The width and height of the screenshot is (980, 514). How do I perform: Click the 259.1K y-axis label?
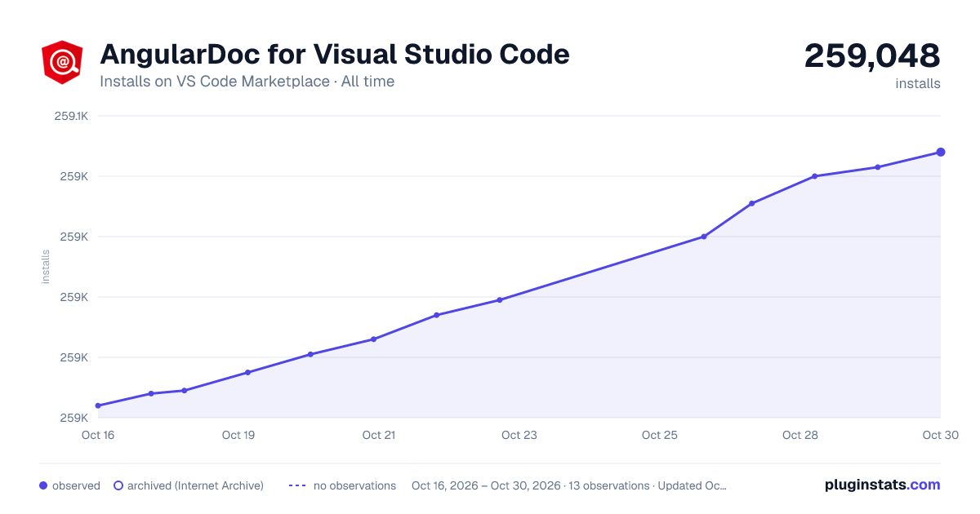(71, 116)
